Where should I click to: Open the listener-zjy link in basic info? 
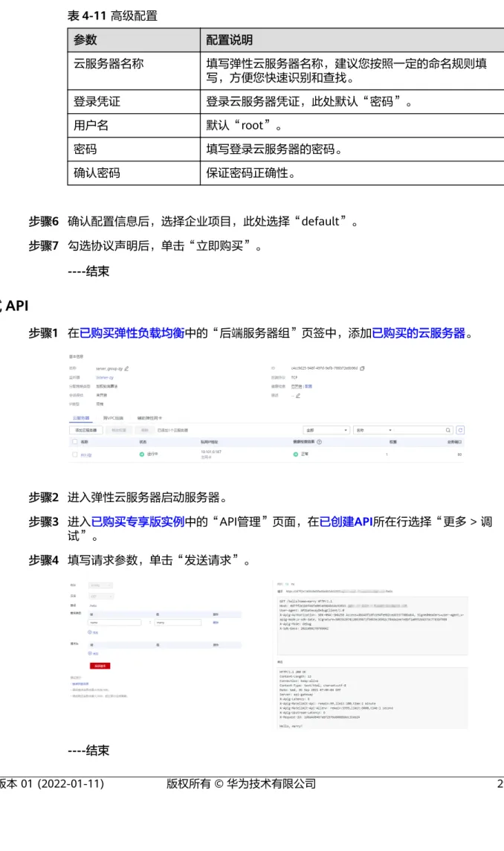click(x=105, y=377)
